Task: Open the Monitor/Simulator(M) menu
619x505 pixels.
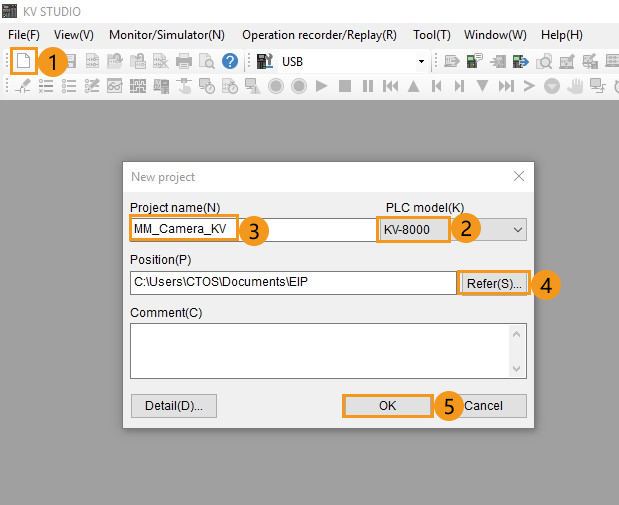Action: pos(167,35)
